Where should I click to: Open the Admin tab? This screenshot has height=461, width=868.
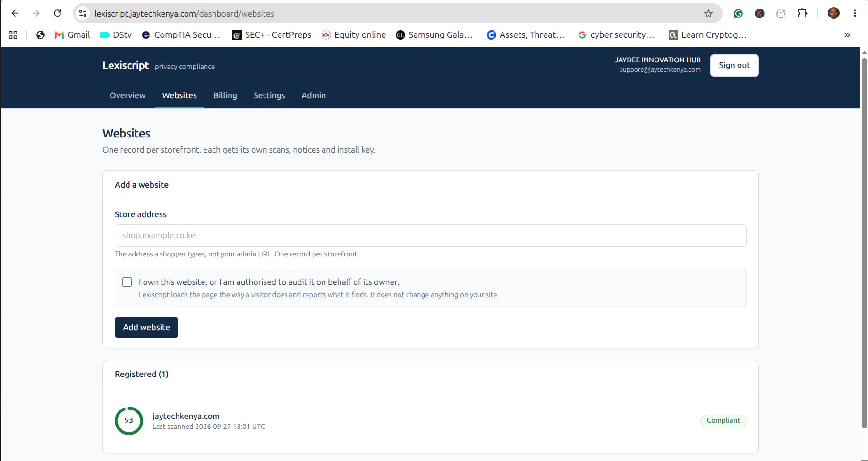tap(314, 95)
